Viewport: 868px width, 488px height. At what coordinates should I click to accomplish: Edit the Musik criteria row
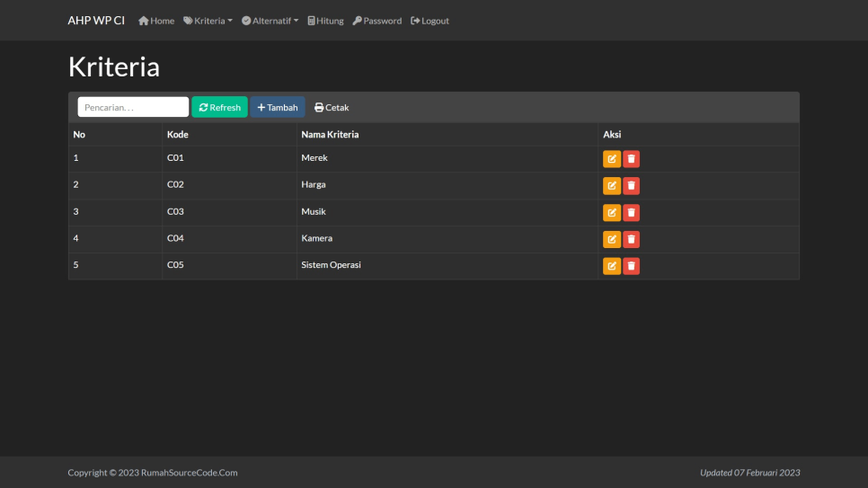(612, 213)
